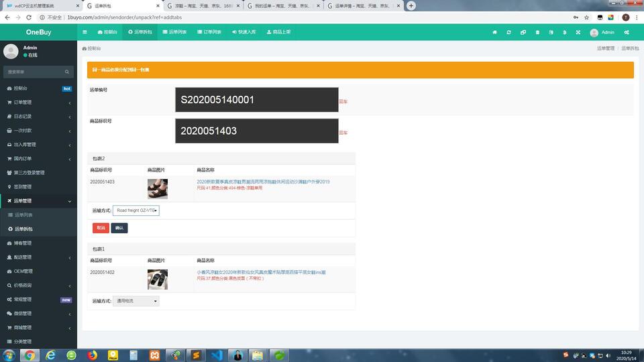This screenshot has width=644, height=362.
Task: Open 控制台 in the sidebar
Action: point(39,88)
